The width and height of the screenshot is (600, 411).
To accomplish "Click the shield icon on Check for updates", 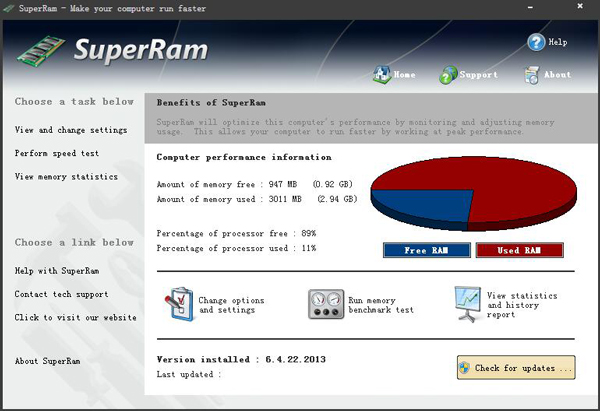I will [x=465, y=368].
